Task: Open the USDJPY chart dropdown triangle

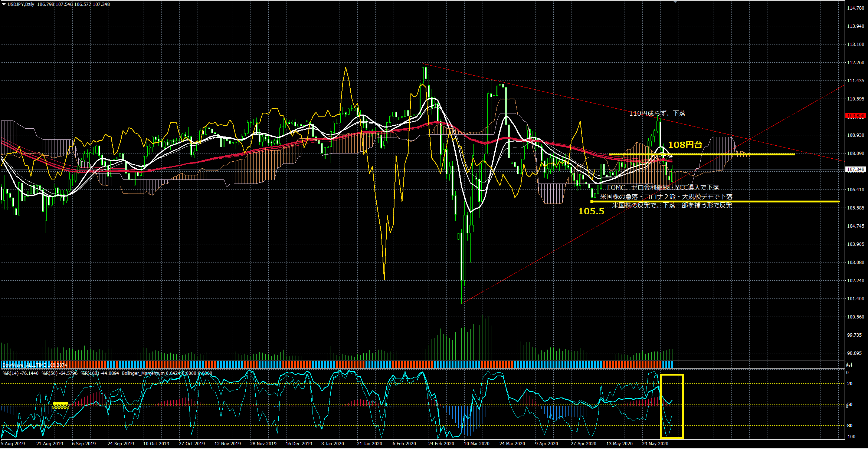Action: pyautogui.click(x=4, y=4)
